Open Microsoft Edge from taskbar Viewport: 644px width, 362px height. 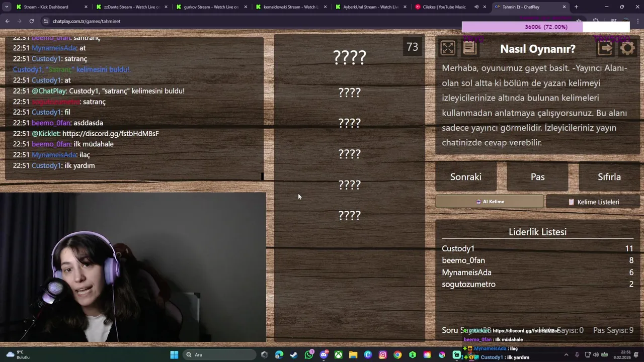[279, 354]
